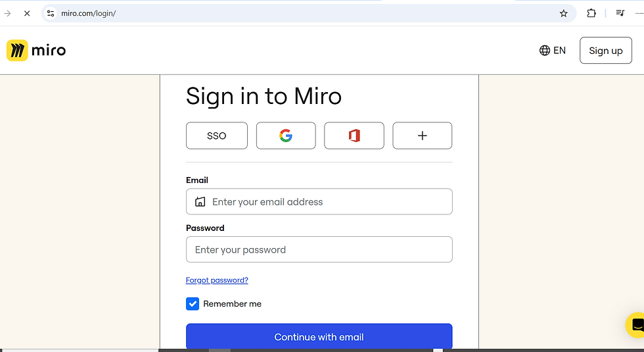View site information icon in address bar
The height and width of the screenshot is (352, 644).
click(51, 13)
